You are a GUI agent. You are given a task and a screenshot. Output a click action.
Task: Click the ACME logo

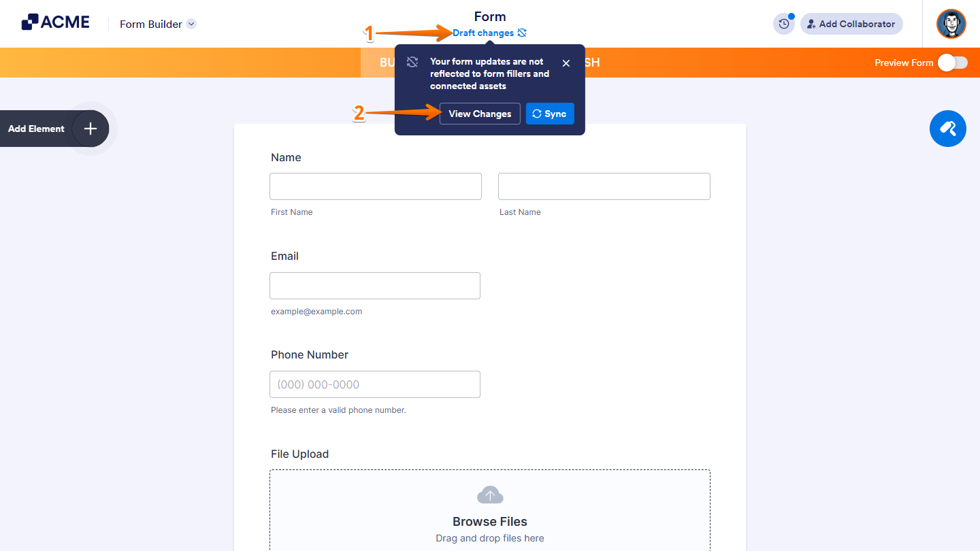55,21
